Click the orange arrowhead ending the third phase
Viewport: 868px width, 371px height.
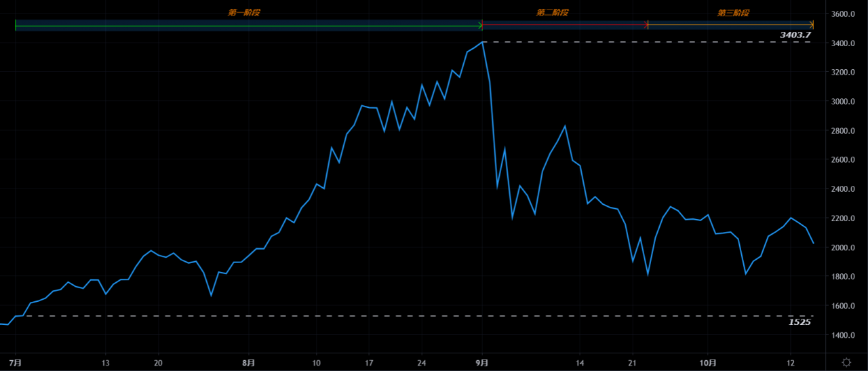(811, 26)
